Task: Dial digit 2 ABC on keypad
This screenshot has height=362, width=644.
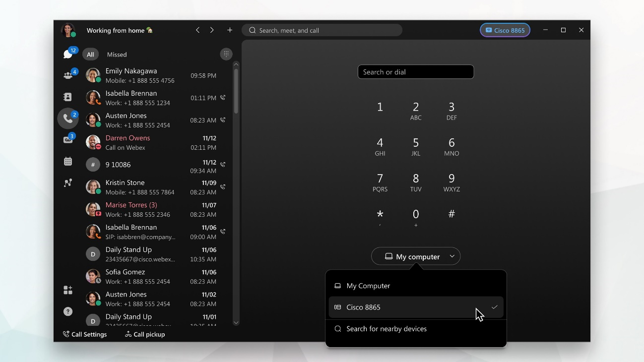Action: (x=416, y=111)
